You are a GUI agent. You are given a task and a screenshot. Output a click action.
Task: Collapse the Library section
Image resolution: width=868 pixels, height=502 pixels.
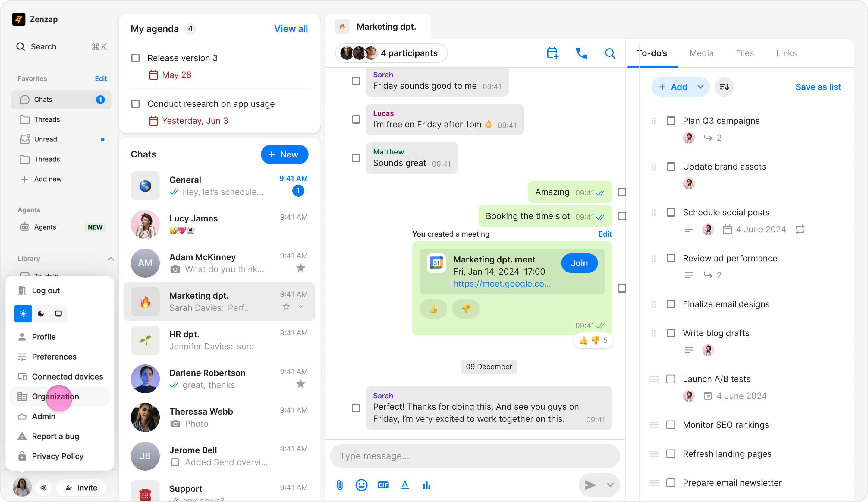coord(111,259)
